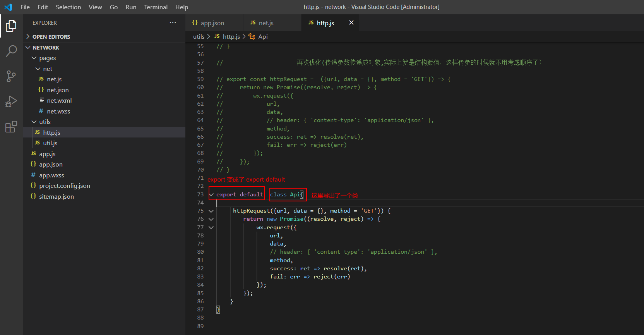Open Explorer more actions ellipsis
The width and height of the screenshot is (644, 335).
coord(173,23)
